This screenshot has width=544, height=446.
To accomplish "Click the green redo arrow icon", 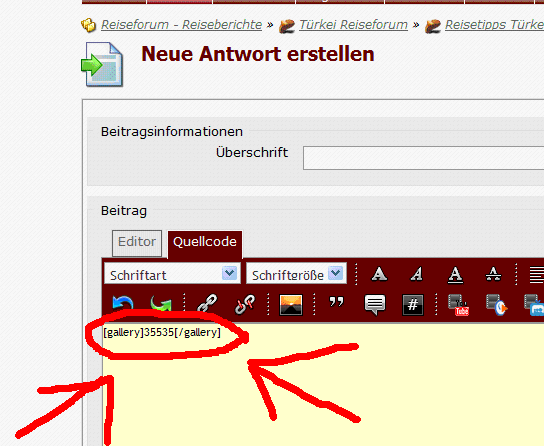I will tap(161, 304).
